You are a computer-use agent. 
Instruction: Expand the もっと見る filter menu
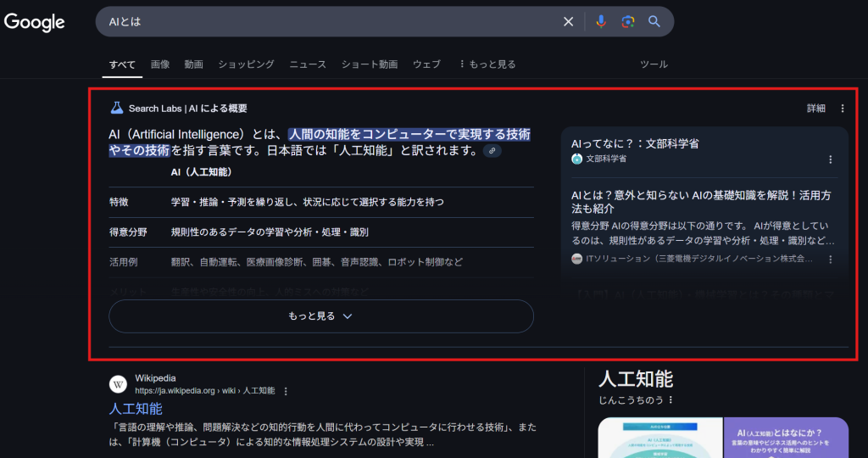[487, 64]
